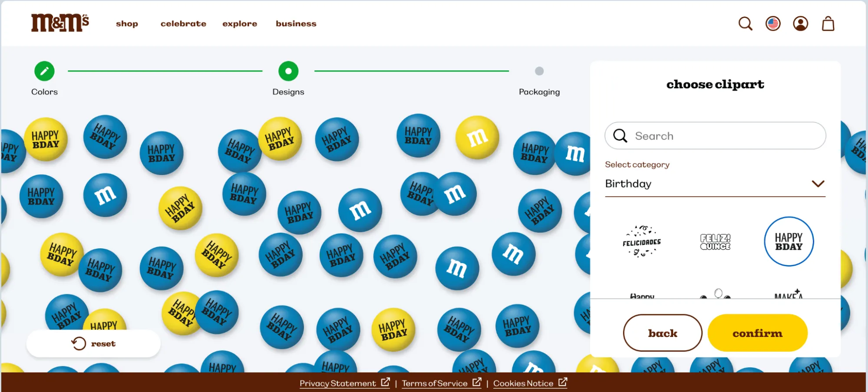Select the balloons clipart

715,294
